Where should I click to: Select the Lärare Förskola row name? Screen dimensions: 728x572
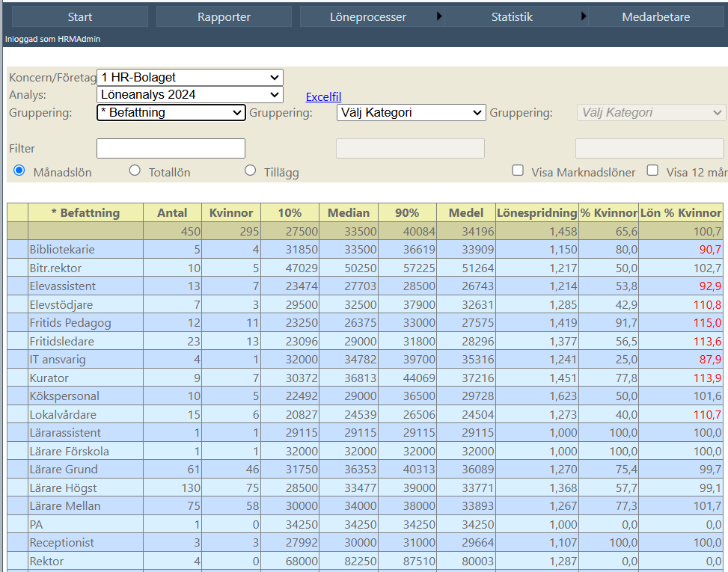point(69,452)
